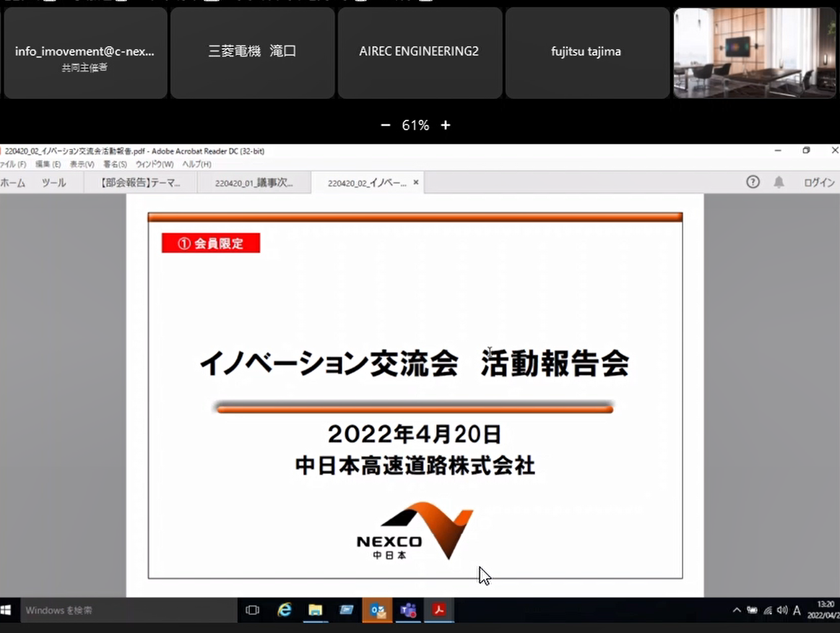
Task: Open the 表示(V) menu
Action: click(x=82, y=165)
